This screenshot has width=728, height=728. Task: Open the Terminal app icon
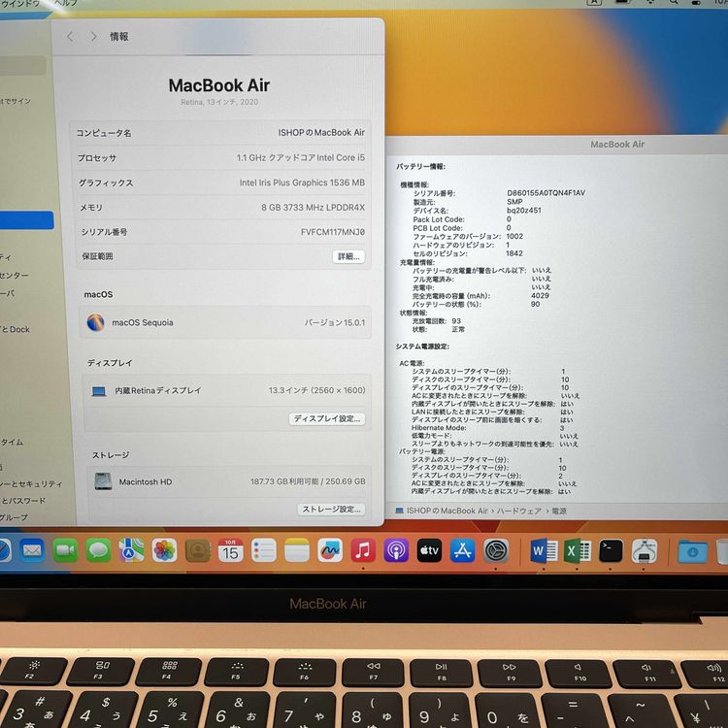(611, 551)
